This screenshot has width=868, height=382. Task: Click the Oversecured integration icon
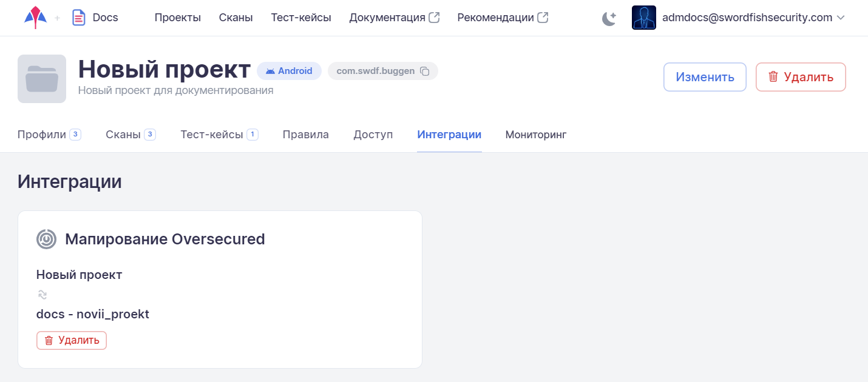click(46, 239)
